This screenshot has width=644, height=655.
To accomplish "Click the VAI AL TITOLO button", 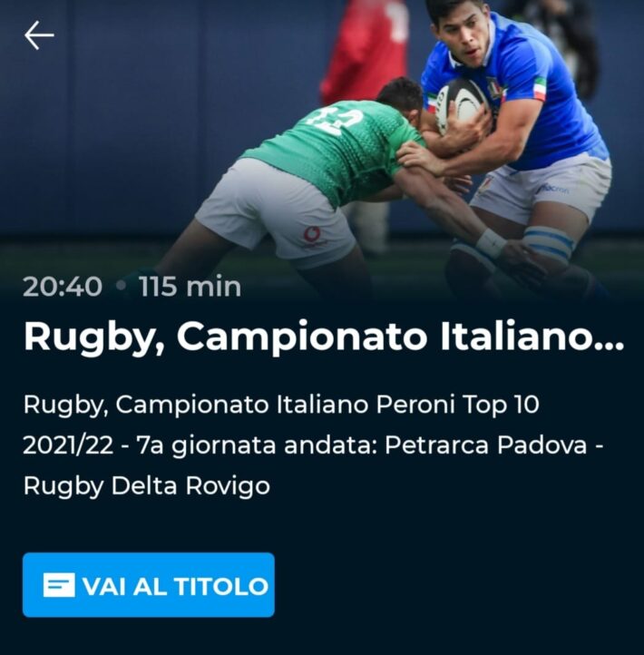I will [149, 585].
